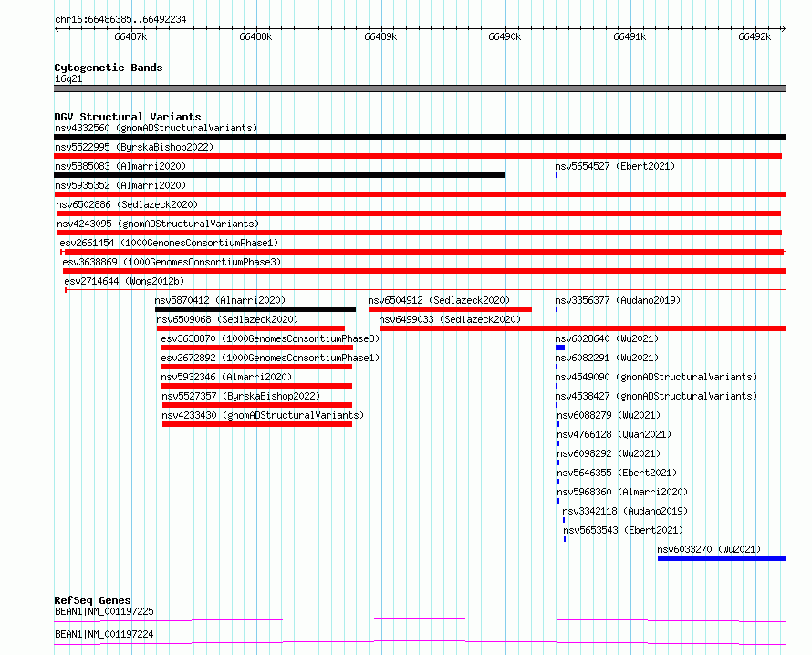Open nsv6502886 Sedlazeck2020 variant label

click(127, 204)
